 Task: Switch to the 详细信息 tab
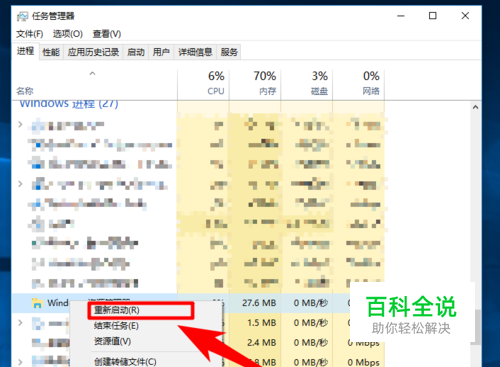click(x=195, y=52)
